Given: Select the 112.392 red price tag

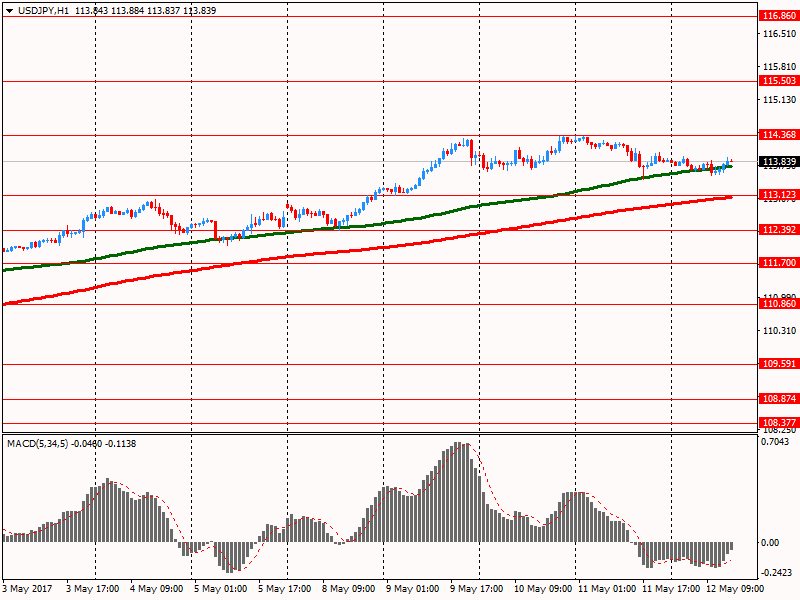Looking at the screenshot, I should (x=778, y=230).
